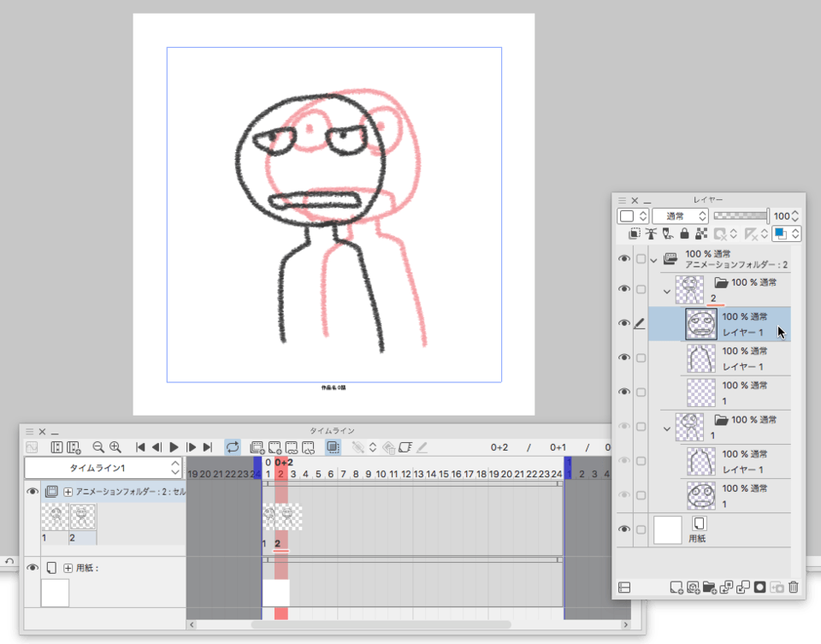
Task: Set as reference layer lighthouse icon
Action: (x=651, y=233)
